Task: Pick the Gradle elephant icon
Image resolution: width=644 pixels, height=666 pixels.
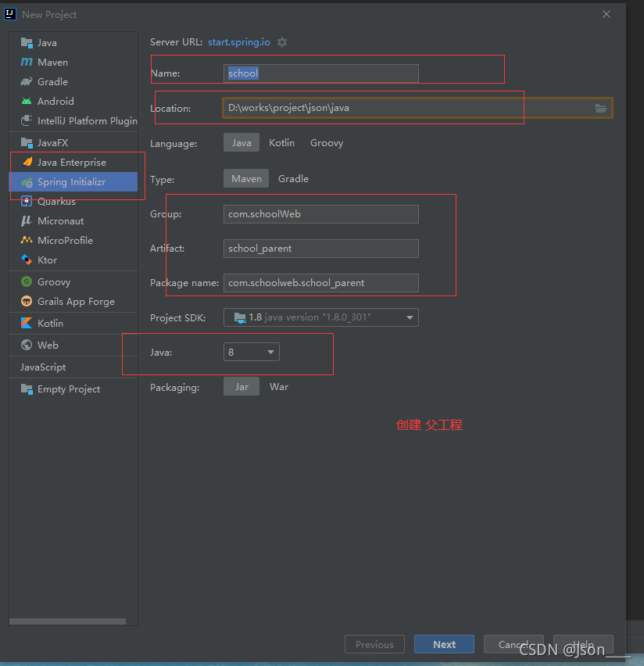Action: [x=27, y=81]
